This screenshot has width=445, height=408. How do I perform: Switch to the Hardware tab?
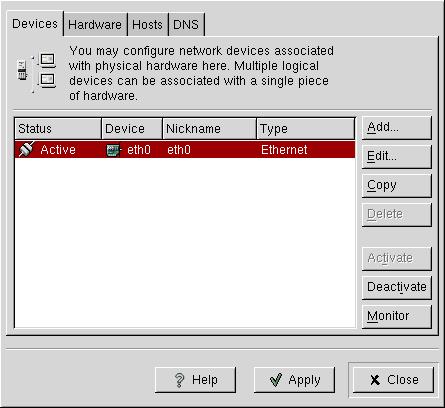click(x=95, y=24)
